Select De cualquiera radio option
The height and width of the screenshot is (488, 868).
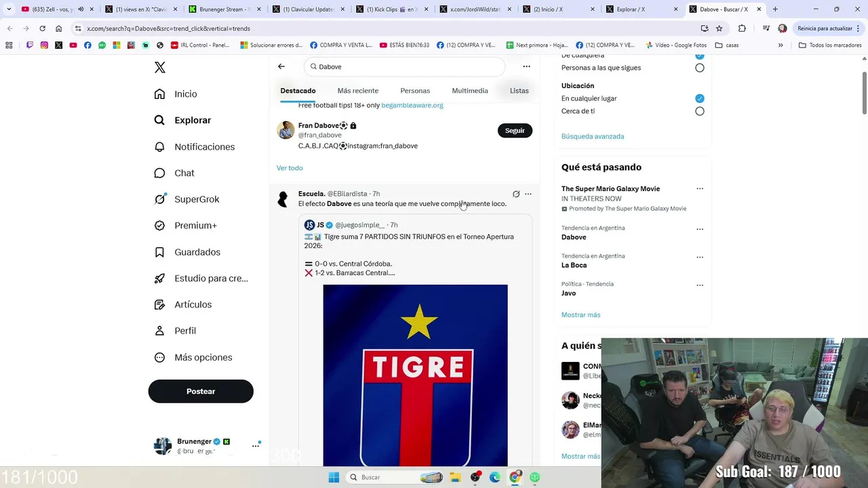tap(700, 56)
